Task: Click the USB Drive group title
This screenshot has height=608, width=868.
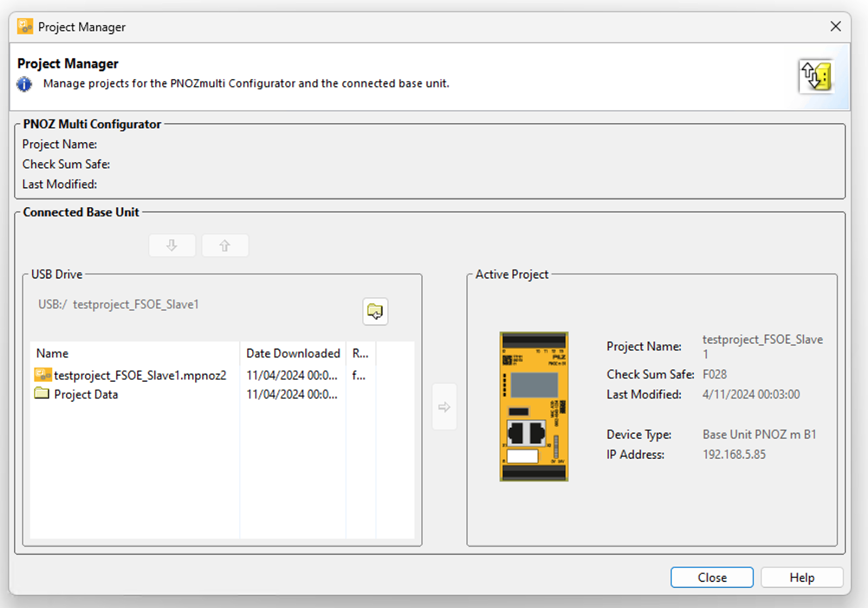Action: pyautogui.click(x=57, y=275)
